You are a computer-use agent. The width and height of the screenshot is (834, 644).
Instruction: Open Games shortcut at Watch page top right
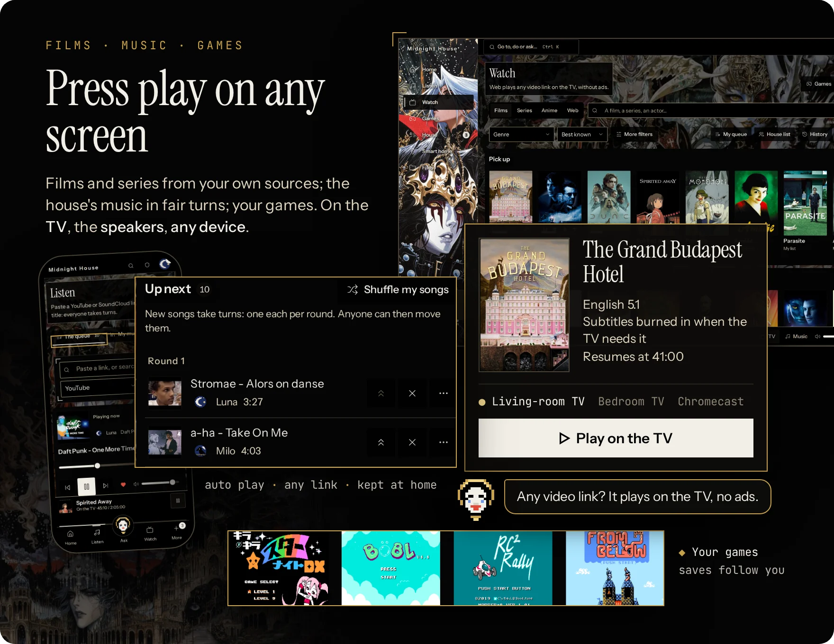pos(818,84)
